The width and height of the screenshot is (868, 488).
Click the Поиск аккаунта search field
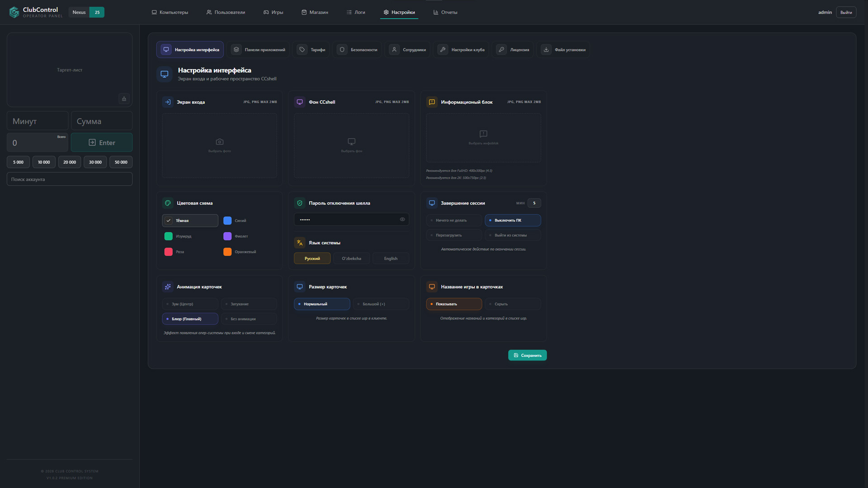70,179
